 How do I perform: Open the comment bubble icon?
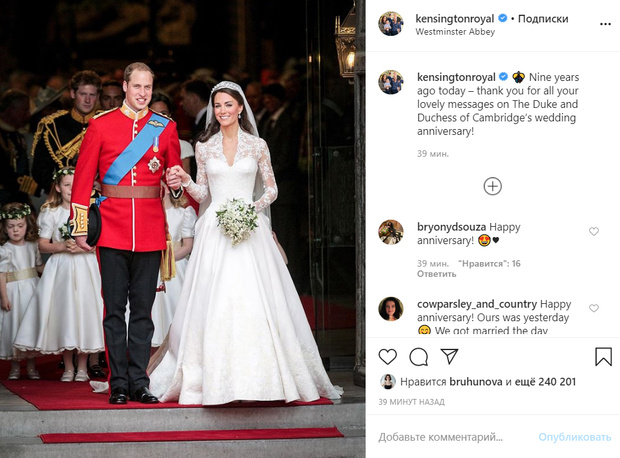click(418, 357)
